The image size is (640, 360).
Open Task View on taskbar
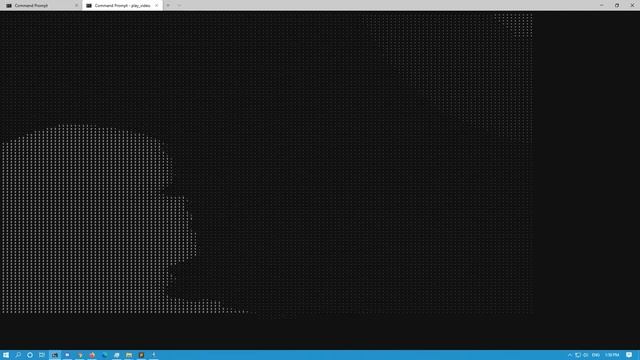pyautogui.click(x=42, y=355)
